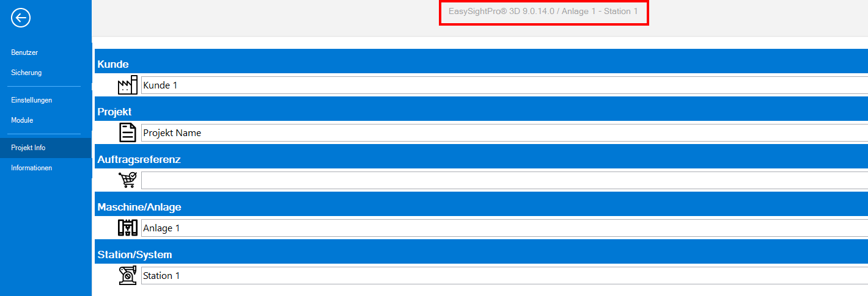Viewport: 868px width, 296px height.
Task: Click into the Projekt Name field
Action: point(501,133)
